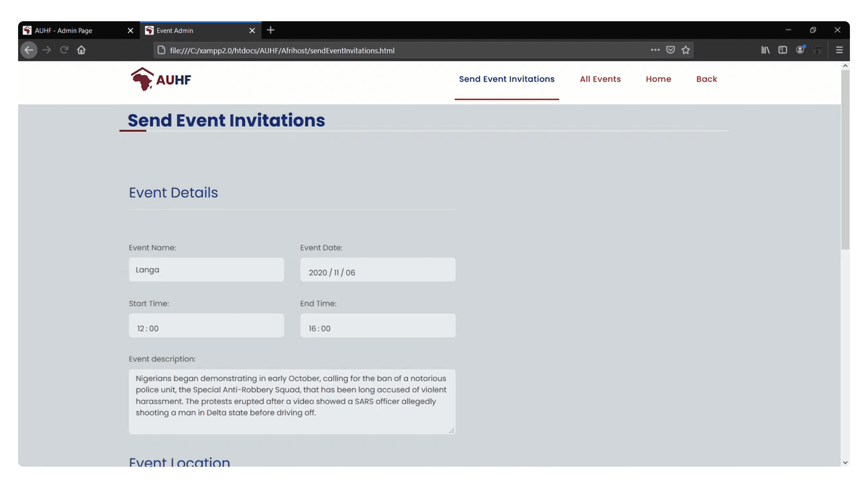Click inside the Event description text area
868x488 pixels.
(x=292, y=402)
